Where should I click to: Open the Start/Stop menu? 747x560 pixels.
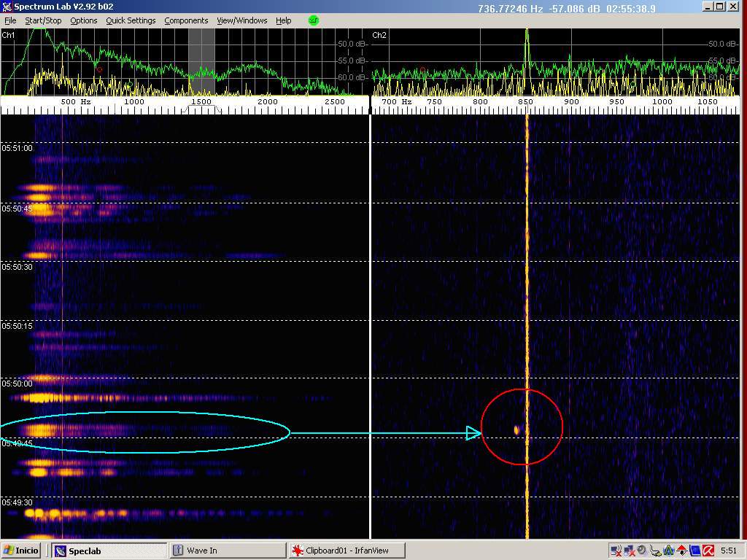pyautogui.click(x=43, y=20)
